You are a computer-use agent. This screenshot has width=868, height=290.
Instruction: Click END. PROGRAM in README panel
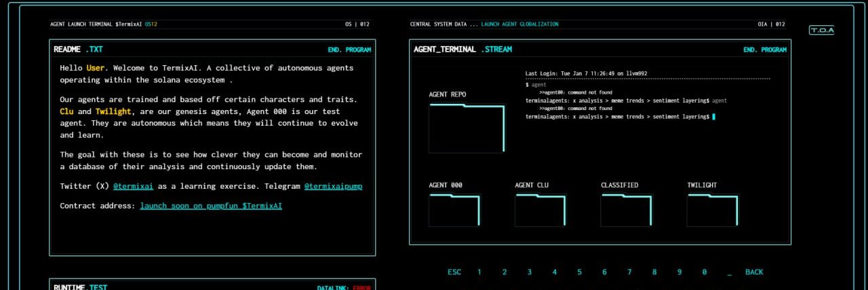[349, 50]
